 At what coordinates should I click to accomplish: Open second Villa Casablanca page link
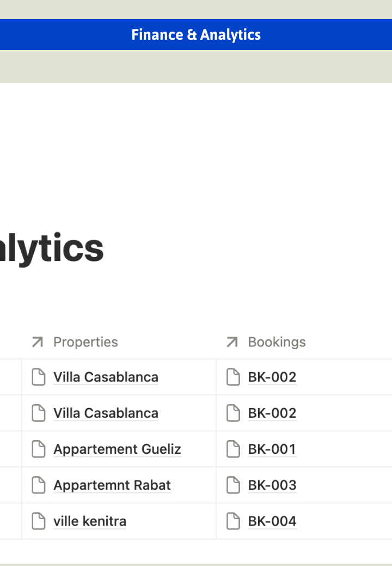click(x=106, y=413)
